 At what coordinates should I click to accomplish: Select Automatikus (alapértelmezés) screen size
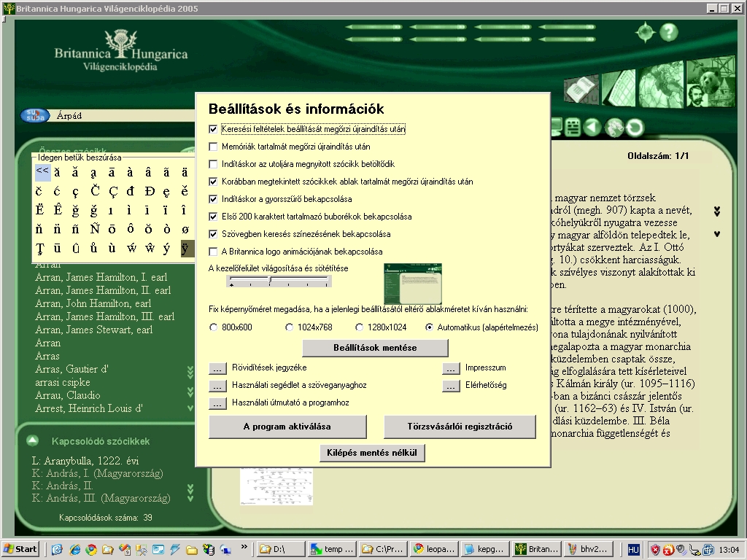tap(429, 327)
